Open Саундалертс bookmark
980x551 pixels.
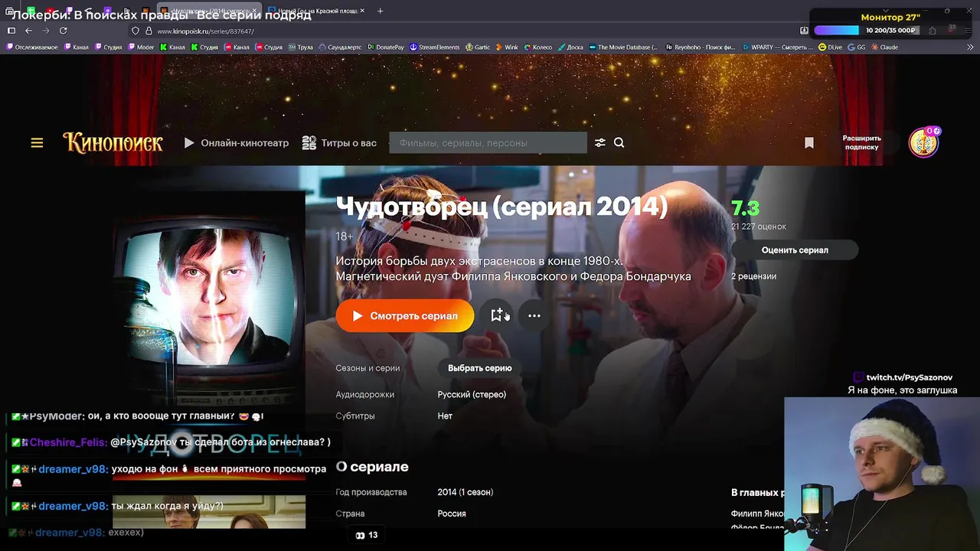pyautogui.click(x=340, y=47)
